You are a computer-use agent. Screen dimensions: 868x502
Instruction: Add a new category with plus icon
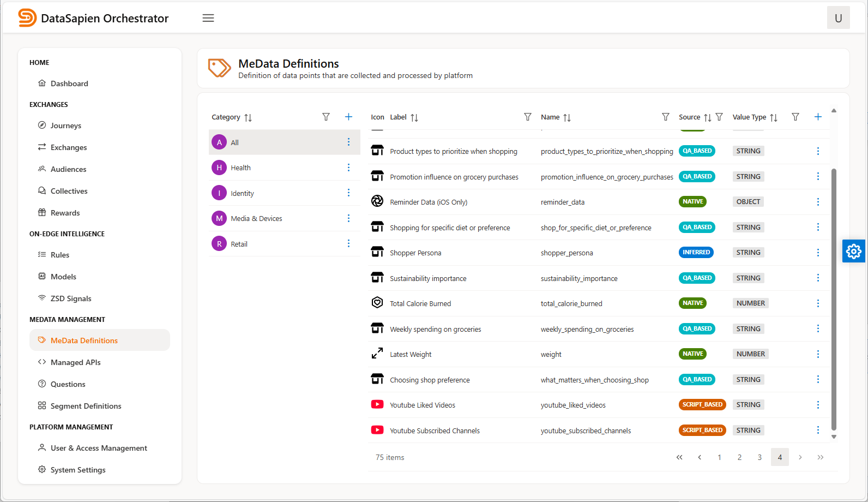pyautogui.click(x=349, y=117)
